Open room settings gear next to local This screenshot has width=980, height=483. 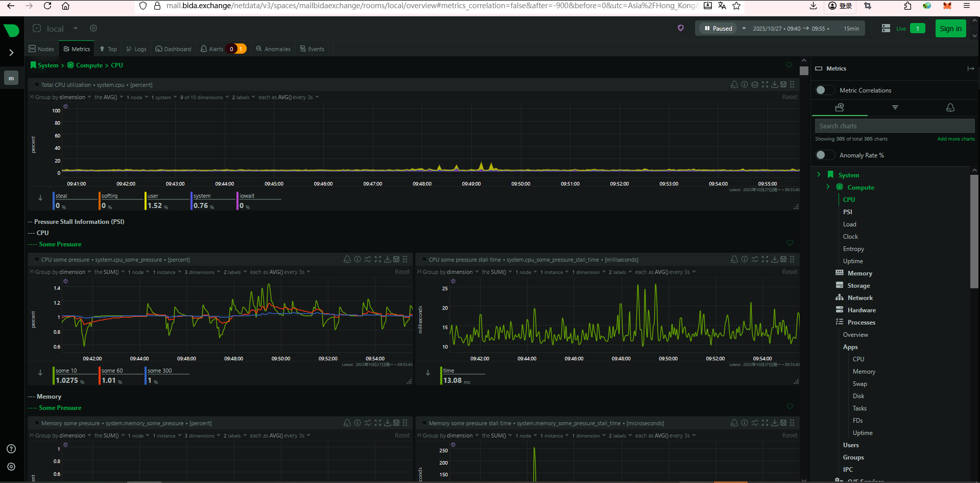tap(93, 28)
